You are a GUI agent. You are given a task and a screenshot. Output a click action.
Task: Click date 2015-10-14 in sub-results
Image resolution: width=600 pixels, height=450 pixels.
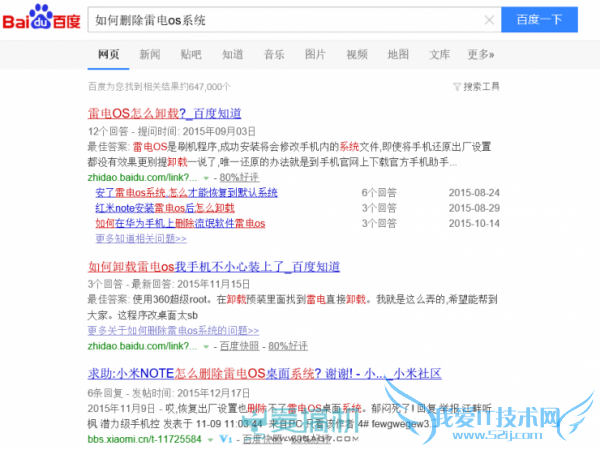point(474,223)
